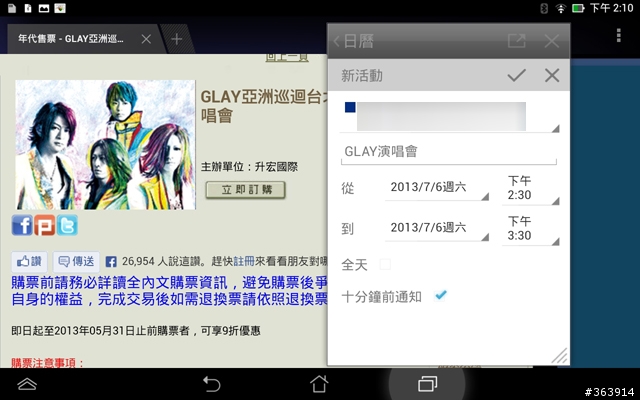Go to the Android home screen
640x400 pixels.
click(x=319, y=384)
